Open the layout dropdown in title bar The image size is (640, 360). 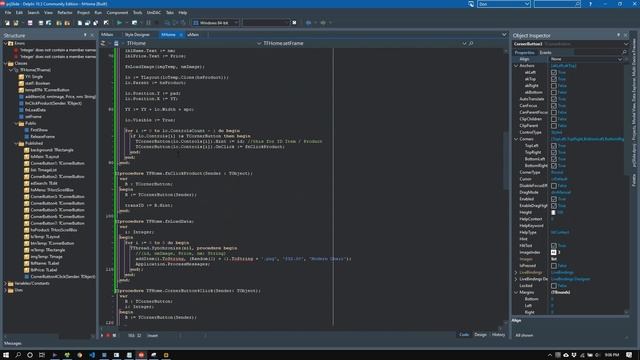point(527,4)
